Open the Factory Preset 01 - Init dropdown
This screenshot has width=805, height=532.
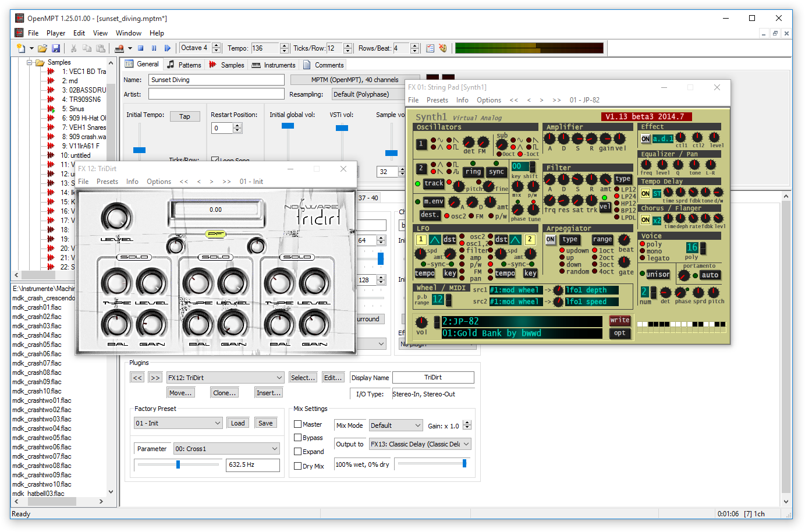[178, 423]
